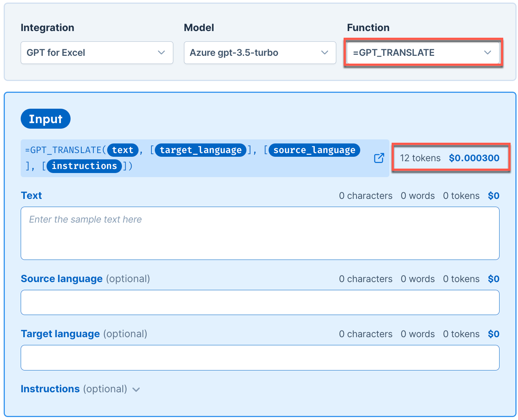Open the Integration dropdown showing GPT for Excel
This screenshot has height=420, width=518.
tap(97, 52)
